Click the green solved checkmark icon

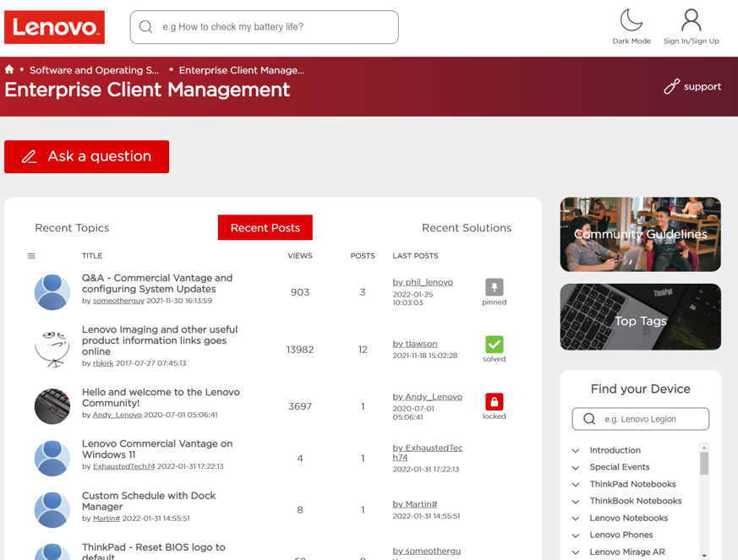(x=495, y=344)
